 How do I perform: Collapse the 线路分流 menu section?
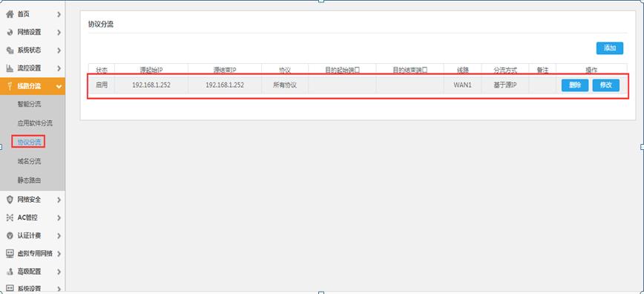[x=59, y=86]
